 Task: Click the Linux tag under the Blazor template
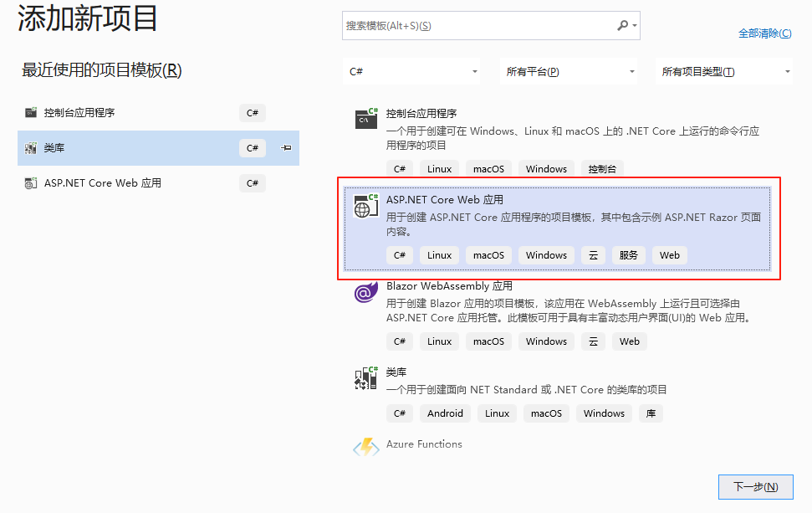tap(439, 341)
